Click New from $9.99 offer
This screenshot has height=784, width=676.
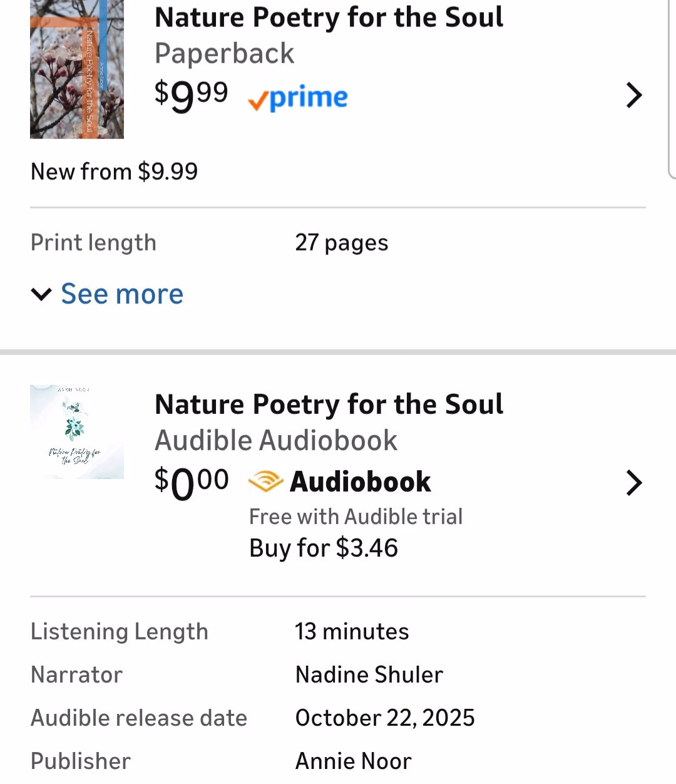(x=114, y=172)
